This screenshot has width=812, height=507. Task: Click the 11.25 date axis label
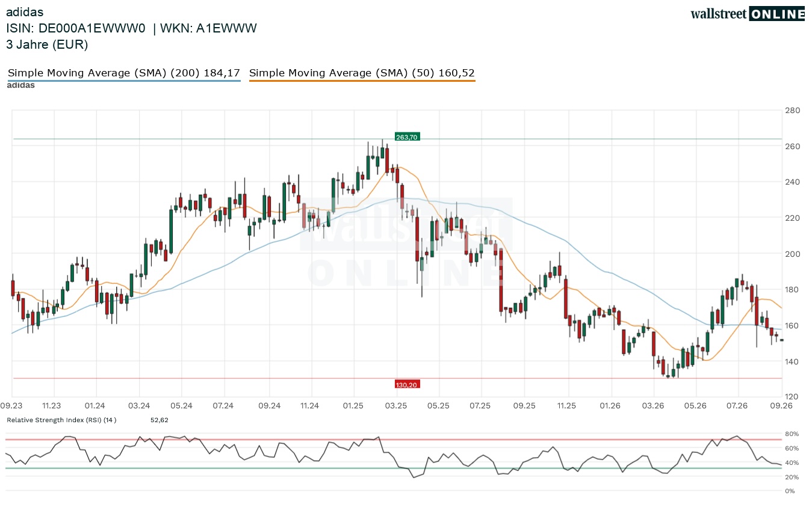(x=567, y=406)
